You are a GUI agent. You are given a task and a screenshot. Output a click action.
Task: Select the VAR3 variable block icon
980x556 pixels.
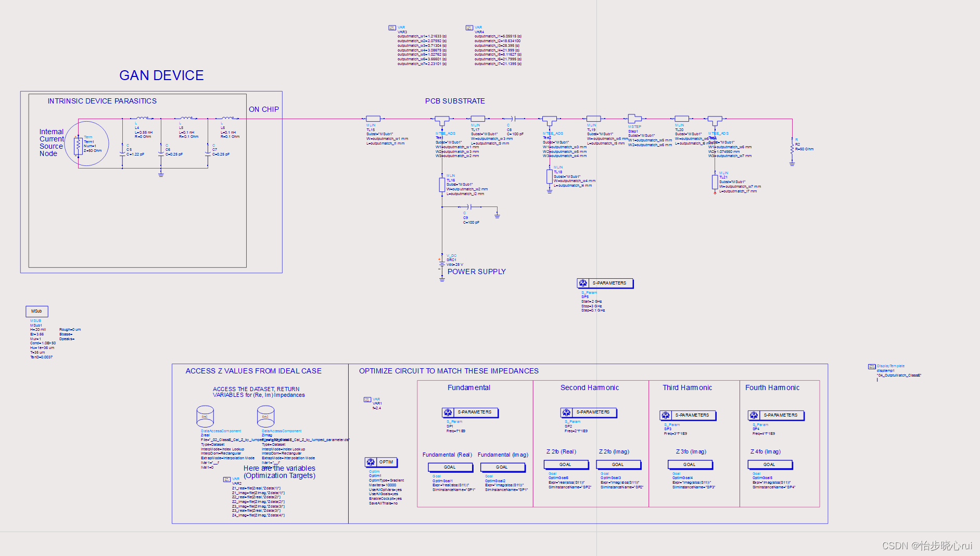point(392,28)
